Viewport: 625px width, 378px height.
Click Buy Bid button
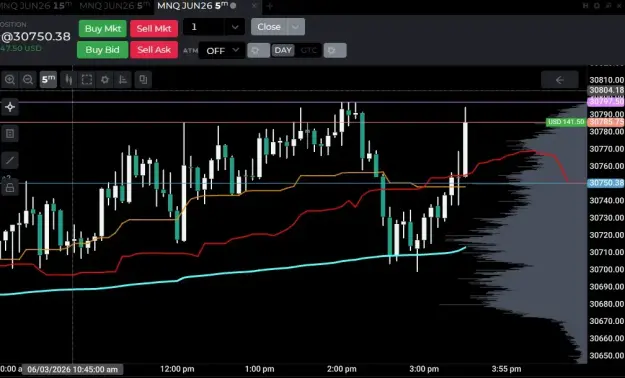point(102,50)
